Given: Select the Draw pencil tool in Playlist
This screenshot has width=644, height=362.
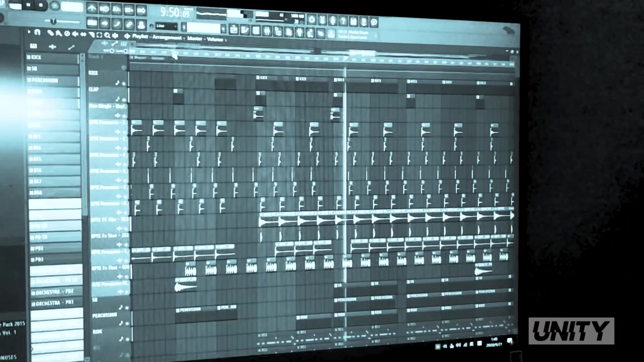Looking at the screenshot, I should point(50,33).
